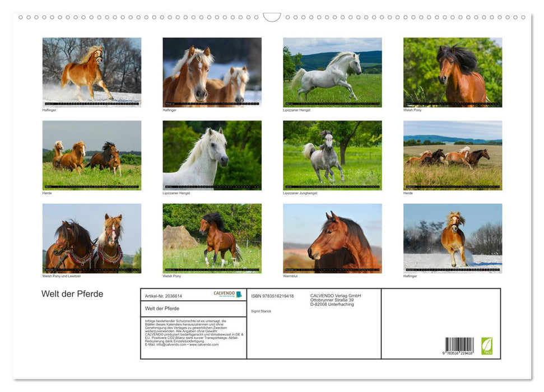Click the Lipizzaner Junghengst thumbnail
This screenshot has height=392, width=544.
(332, 154)
